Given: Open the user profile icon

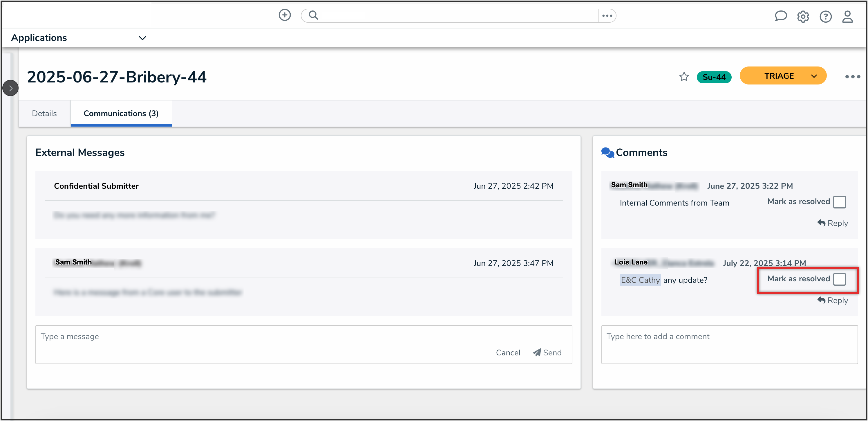Looking at the screenshot, I should (847, 17).
